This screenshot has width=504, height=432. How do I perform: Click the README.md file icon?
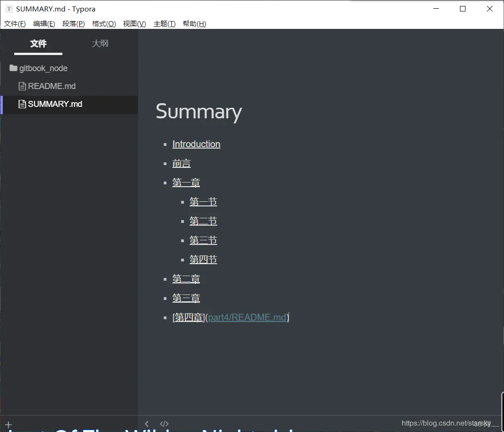pos(22,86)
